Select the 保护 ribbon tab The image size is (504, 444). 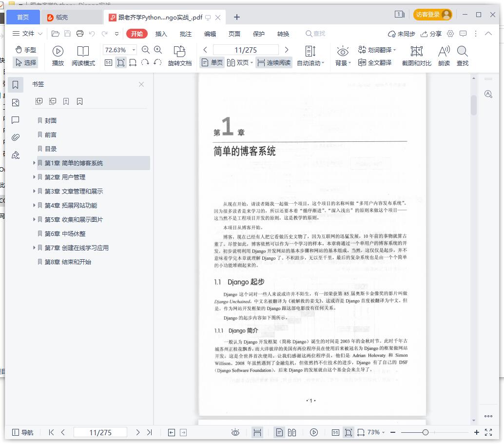tap(259, 34)
